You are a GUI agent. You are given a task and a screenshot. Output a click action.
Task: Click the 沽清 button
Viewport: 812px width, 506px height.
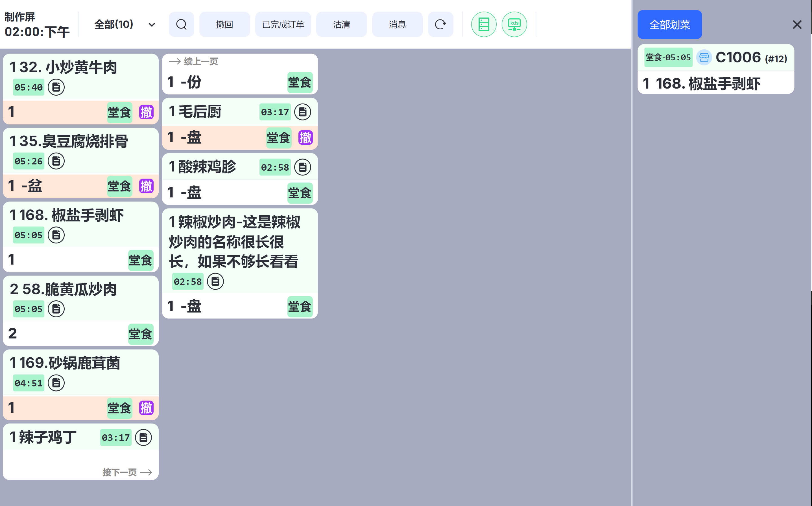tap(341, 25)
